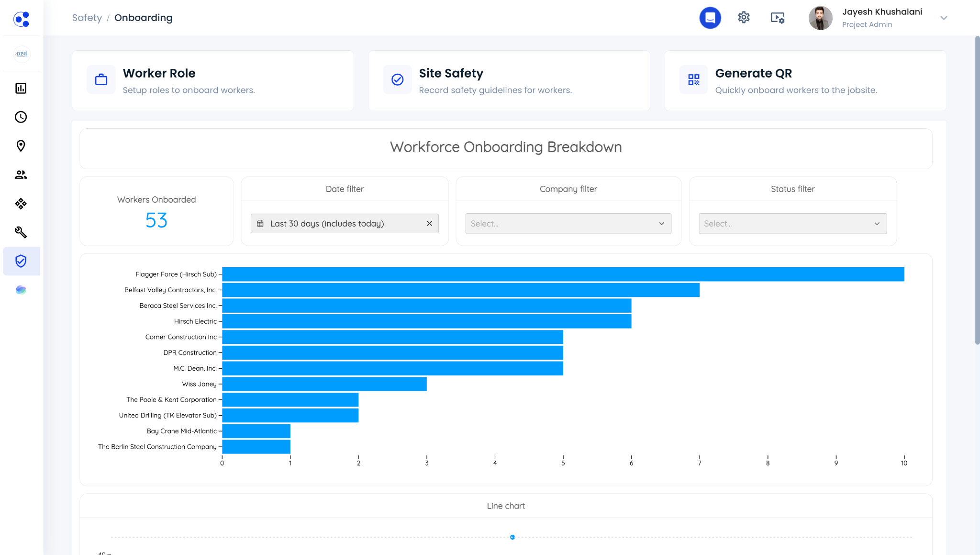This screenshot has height=555, width=980.
Task: Open settings gear icon
Action: coord(744,18)
